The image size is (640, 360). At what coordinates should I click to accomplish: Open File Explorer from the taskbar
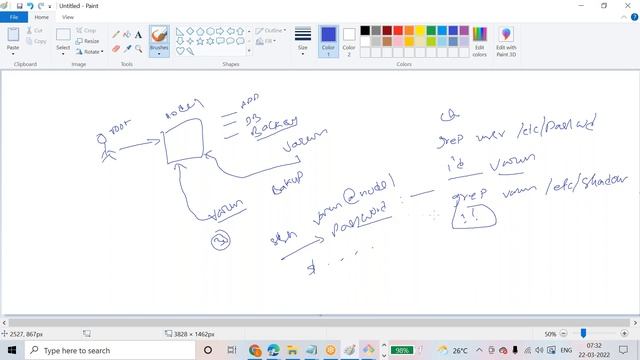coord(292,350)
